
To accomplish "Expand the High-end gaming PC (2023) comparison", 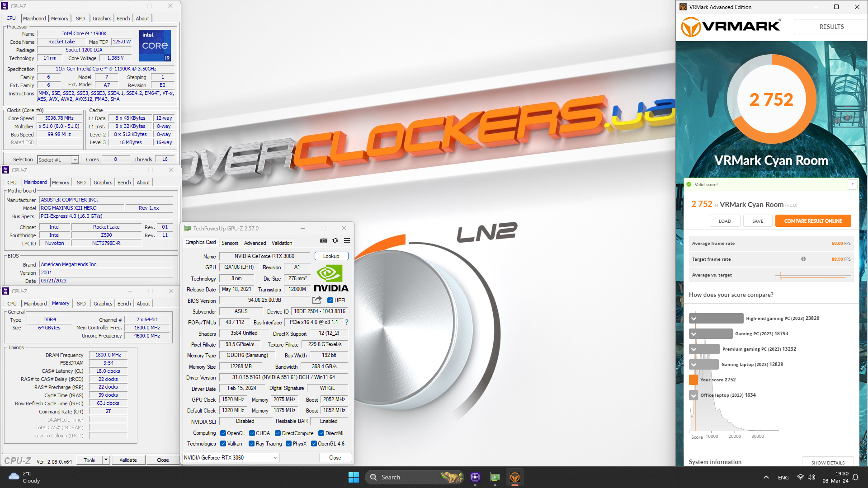I will coord(693,319).
